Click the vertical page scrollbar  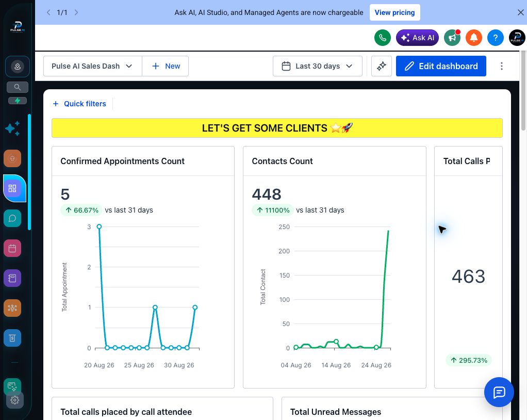[x=523, y=91]
